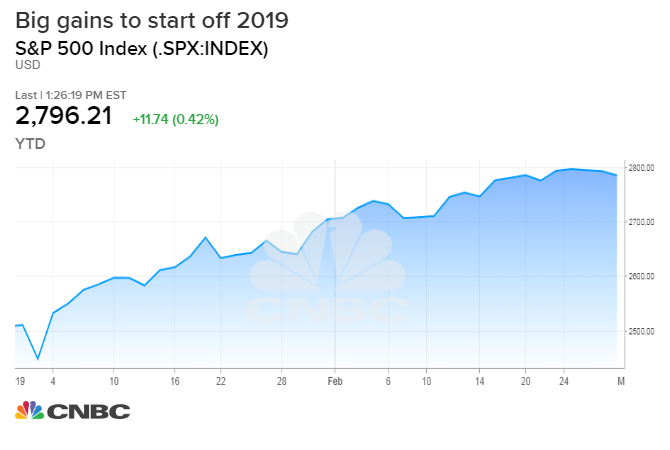Click the 16 date marker on the x-axis
The width and height of the screenshot is (670, 450).
[174, 380]
